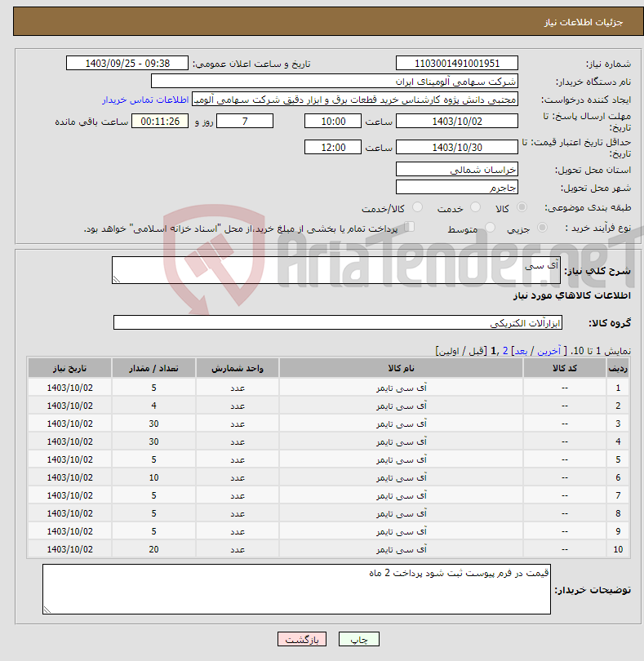Screen dimensions: 644x661
Task: Click the کد کالا column header
Action: (x=565, y=368)
